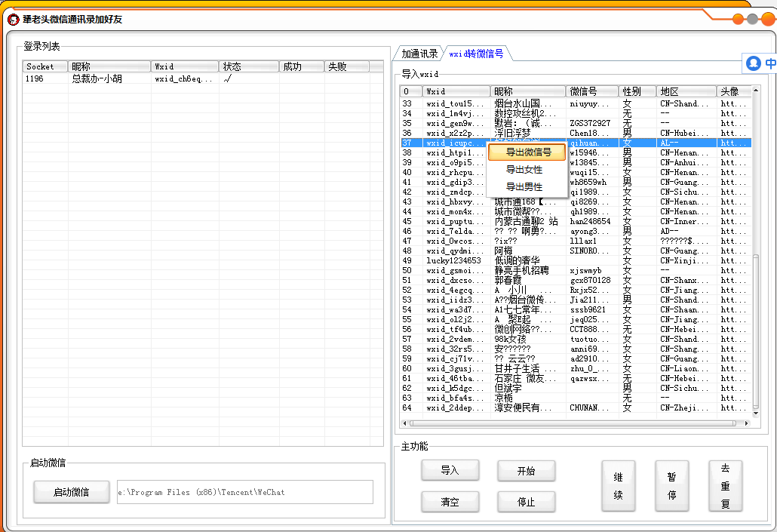Sort contacts by the 性别 column header
The height and width of the screenshot is (532, 777).
(x=637, y=91)
